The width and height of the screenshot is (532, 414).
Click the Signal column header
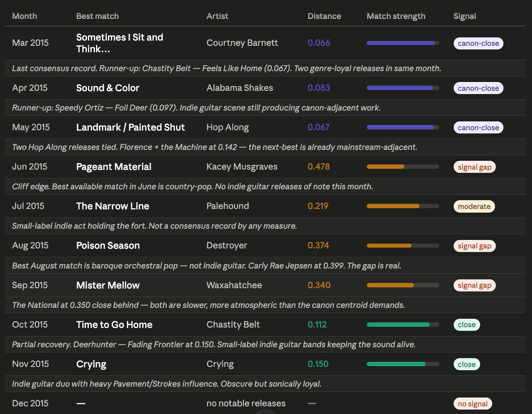(464, 16)
